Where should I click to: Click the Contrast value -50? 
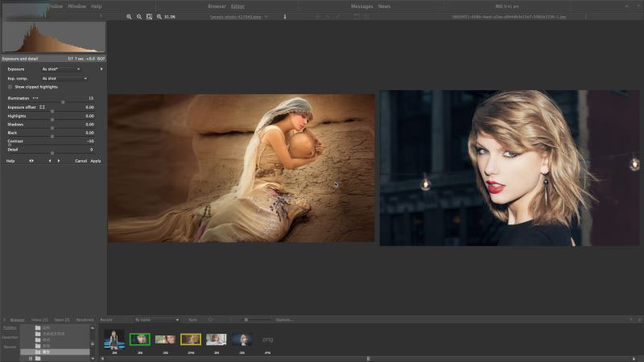(x=90, y=142)
